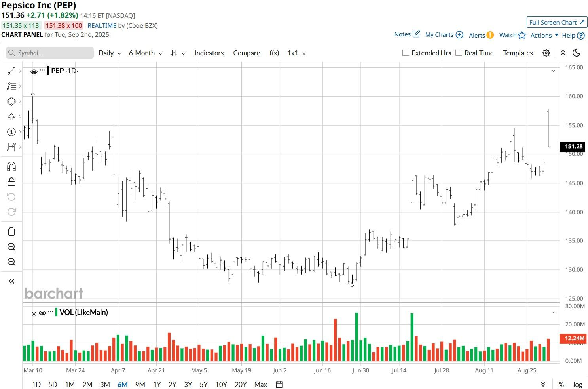The height and width of the screenshot is (389, 588).
Task: Click the Notes edit icon
Action: coord(416,34)
